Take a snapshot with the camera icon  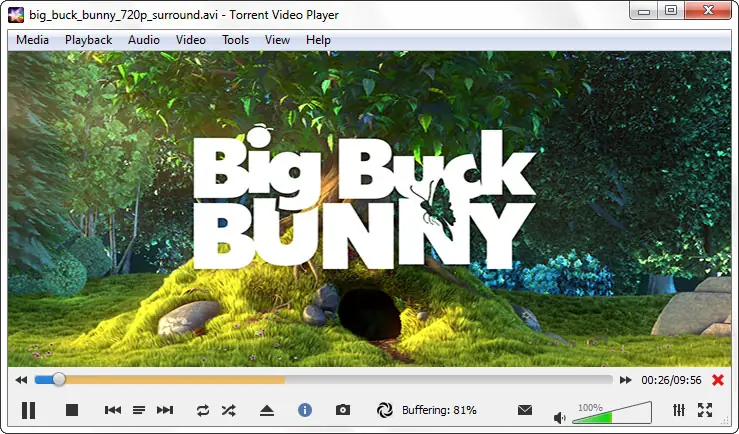343,410
